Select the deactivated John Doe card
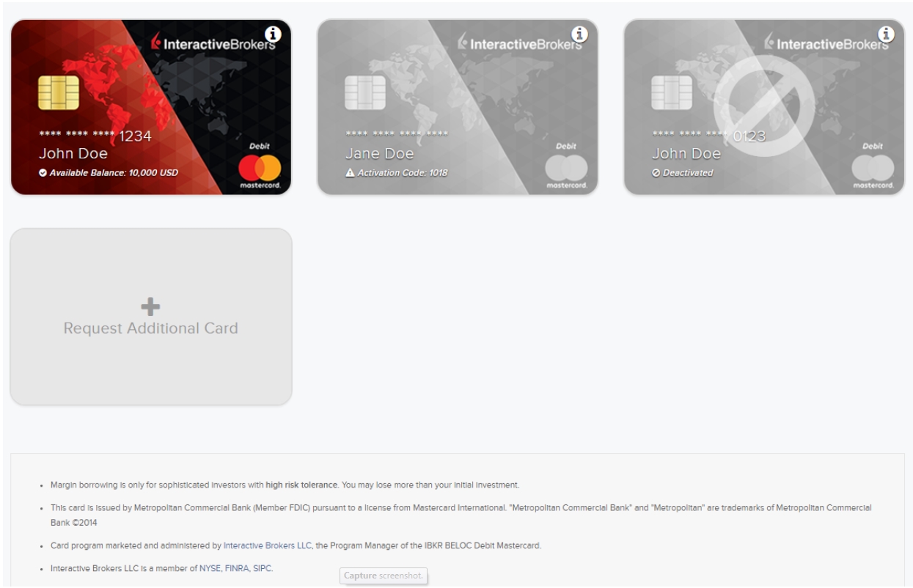The image size is (913, 588). pyautogui.click(x=764, y=107)
